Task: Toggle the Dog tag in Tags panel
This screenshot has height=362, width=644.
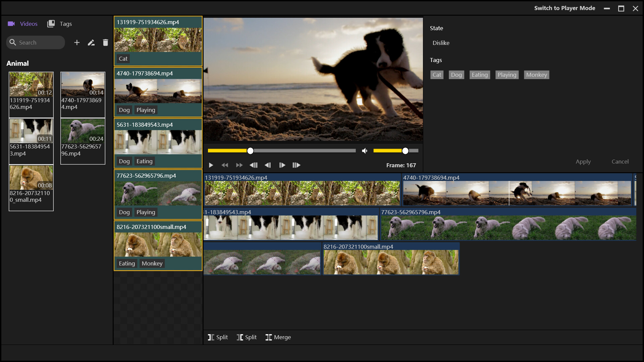Action: [x=456, y=75]
